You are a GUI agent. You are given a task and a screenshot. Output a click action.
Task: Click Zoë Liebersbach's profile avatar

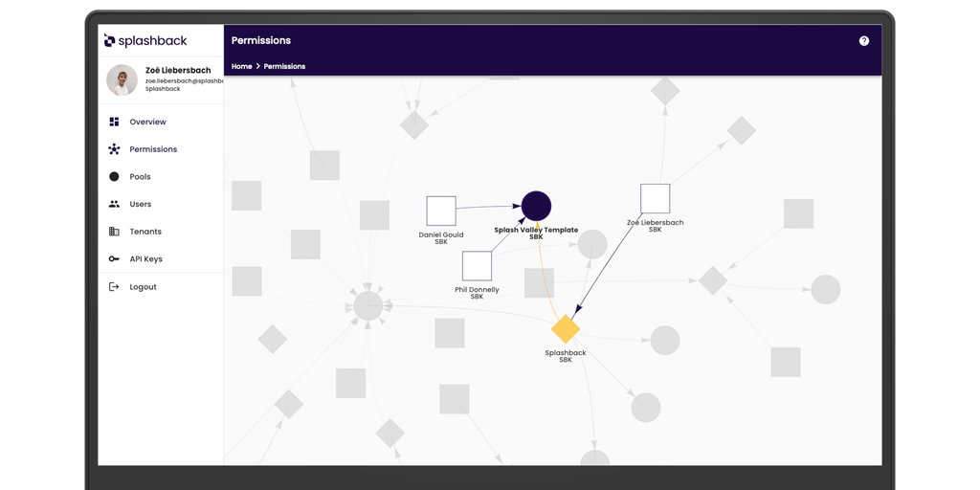(122, 80)
